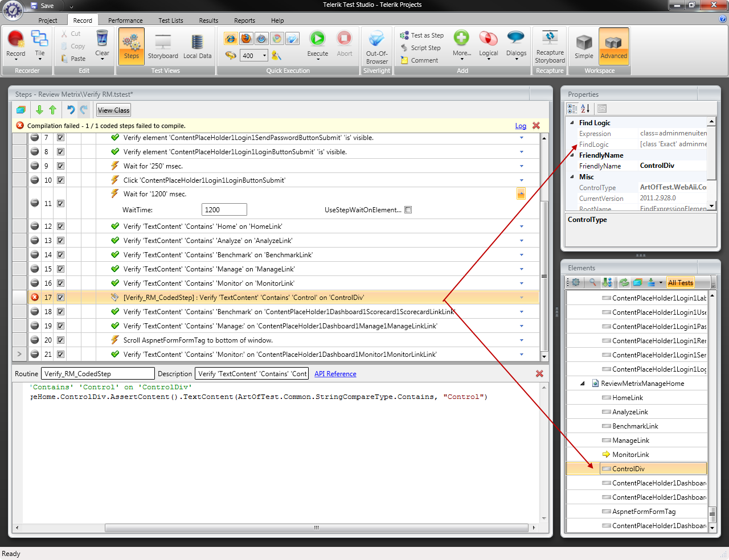The image size is (729, 560).
Task: Select Internet Explorer for quick execution
Action: click(x=231, y=39)
